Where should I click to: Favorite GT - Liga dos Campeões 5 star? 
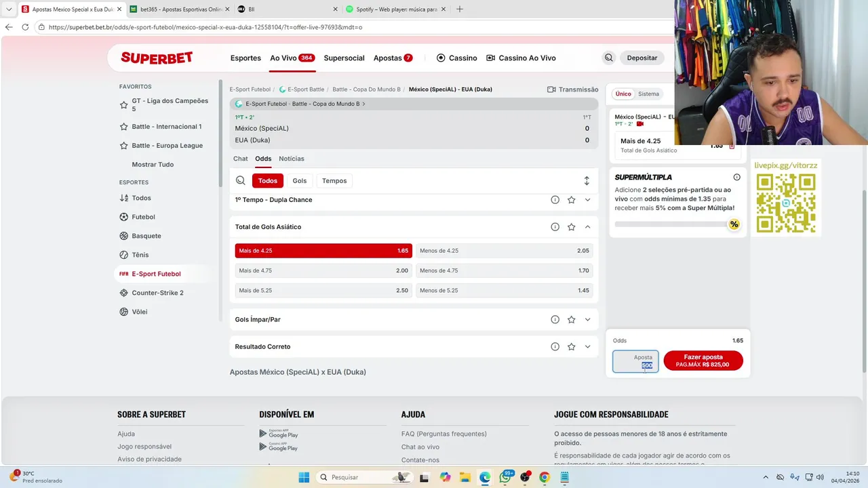click(x=123, y=105)
